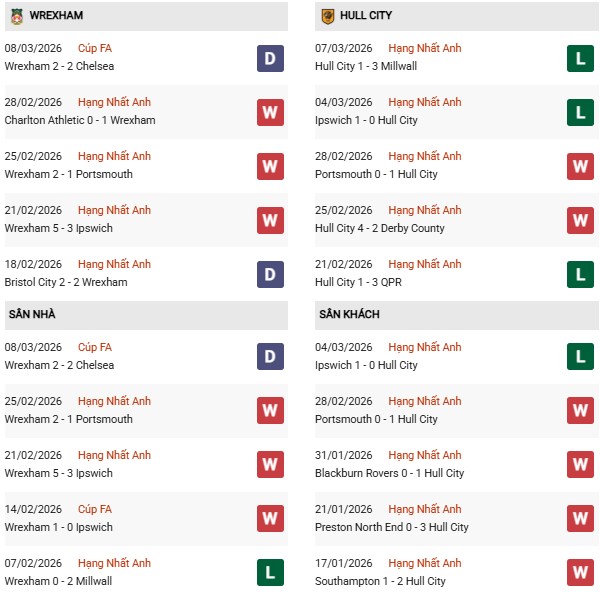Click the Hull City tiger crest icon
The image size is (600, 593).
pos(327,15)
